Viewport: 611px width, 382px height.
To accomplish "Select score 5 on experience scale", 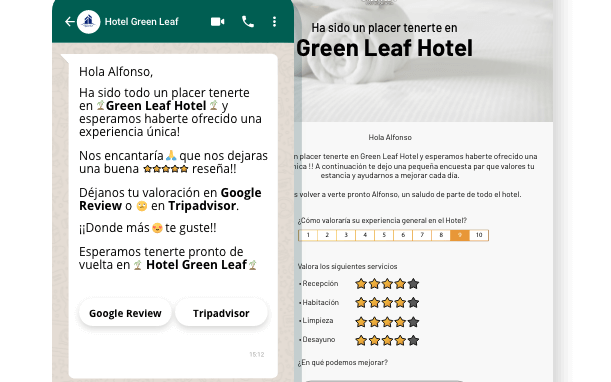I will point(384,235).
